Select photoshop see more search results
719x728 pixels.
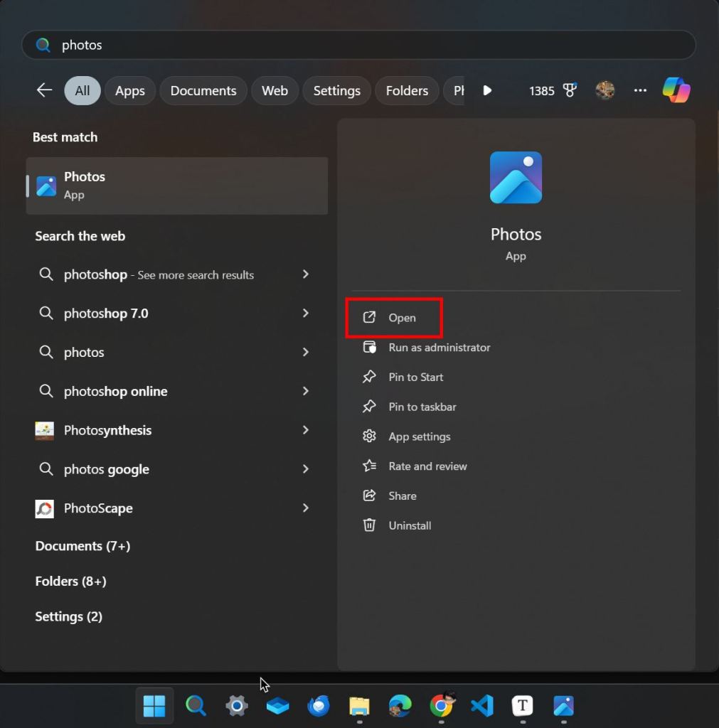coord(159,275)
